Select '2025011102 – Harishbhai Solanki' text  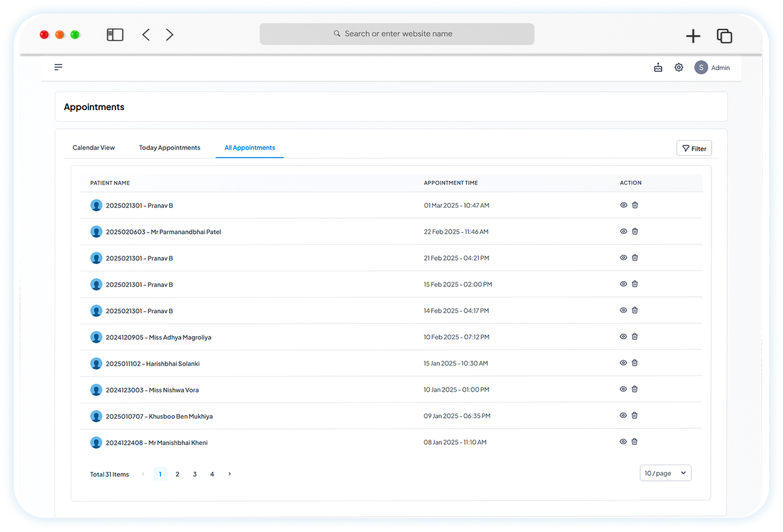coord(152,364)
